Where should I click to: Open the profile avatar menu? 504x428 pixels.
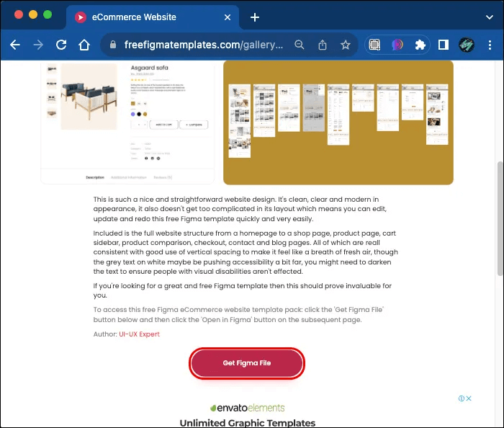(x=467, y=45)
